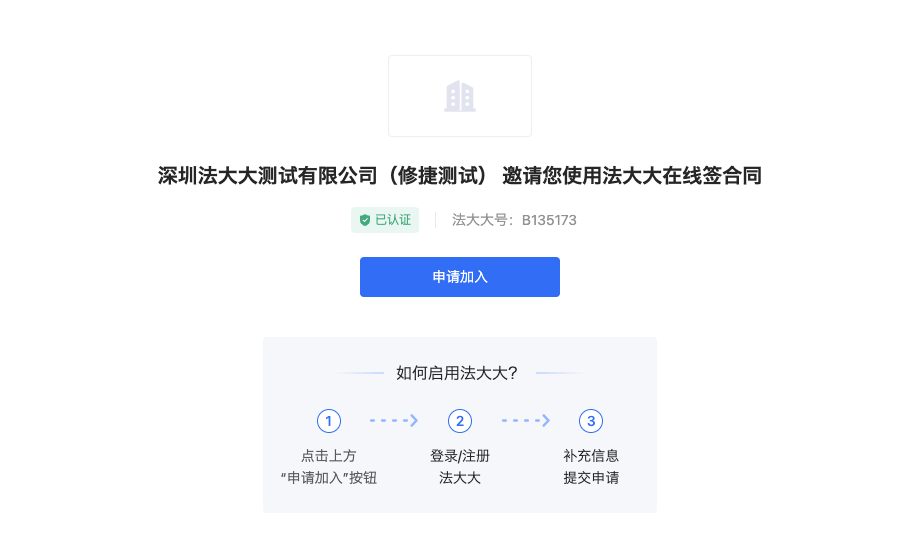Click the green shield verified icon
This screenshot has height=558, width=907.
pos(365,220)
